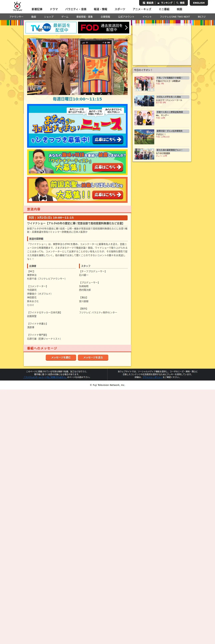Go to BSフジ
Screen dimensions: 215x644
[202, 17]
